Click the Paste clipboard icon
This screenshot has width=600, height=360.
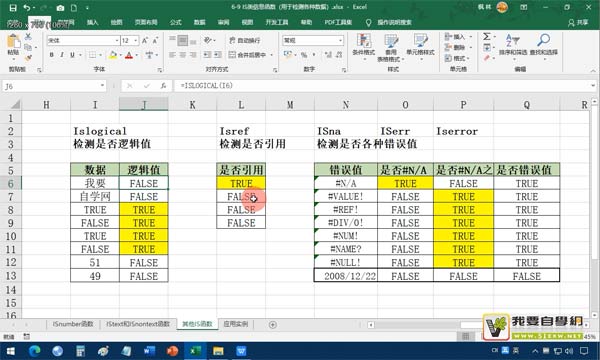click(13, 42)
